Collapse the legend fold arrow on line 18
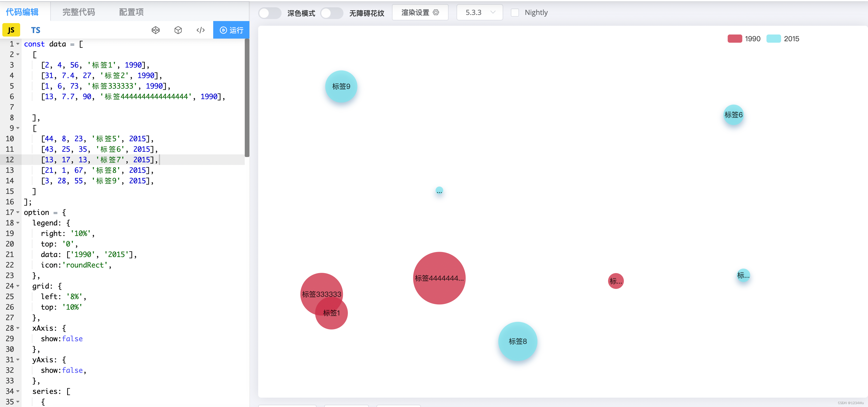The height and width of the screenshot is (407, 868). tap(18, 223)
